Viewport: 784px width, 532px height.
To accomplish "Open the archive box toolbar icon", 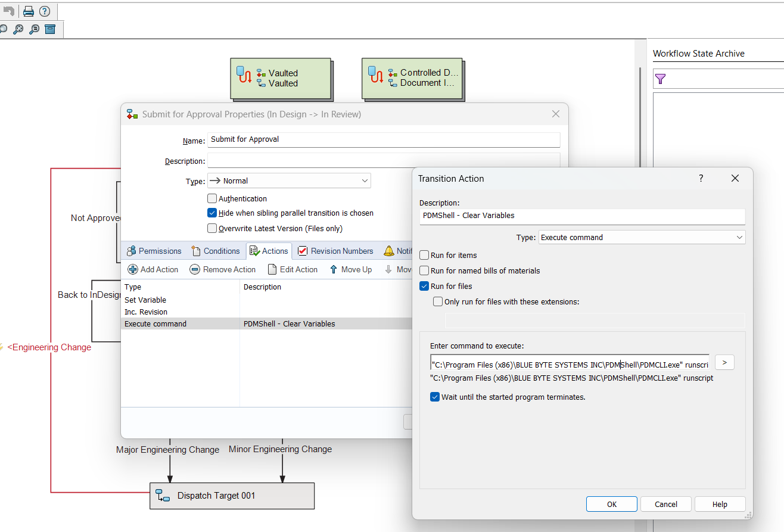I will (50, 29).
